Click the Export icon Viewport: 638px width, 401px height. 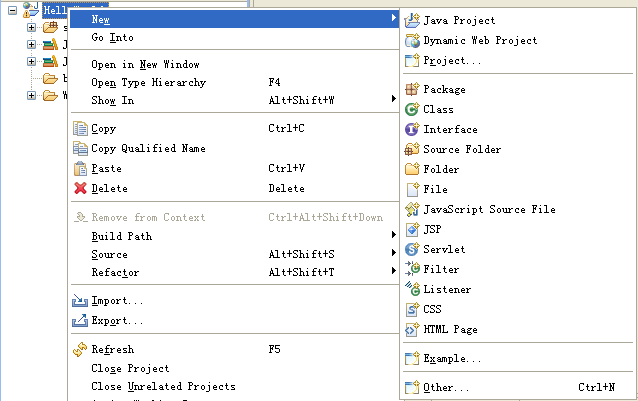coord(80,320)
